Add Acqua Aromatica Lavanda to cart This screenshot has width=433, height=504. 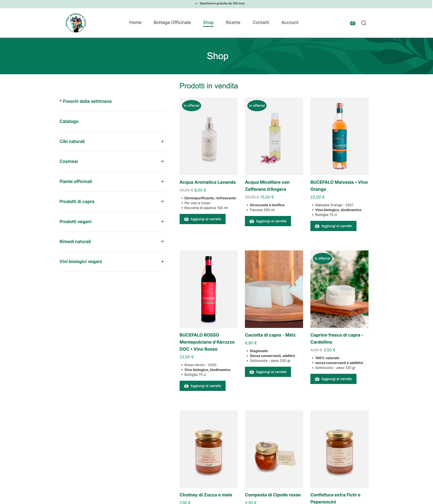coord(202,219)
